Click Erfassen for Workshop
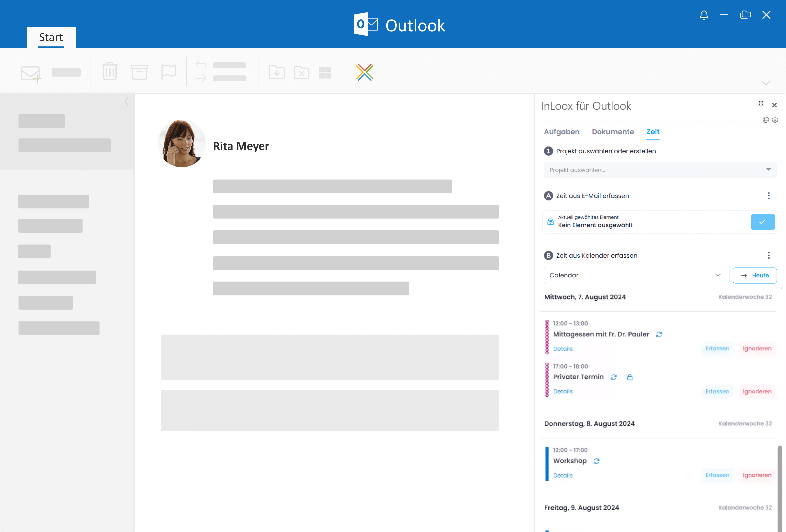786x532 pixels. point(717,475)
